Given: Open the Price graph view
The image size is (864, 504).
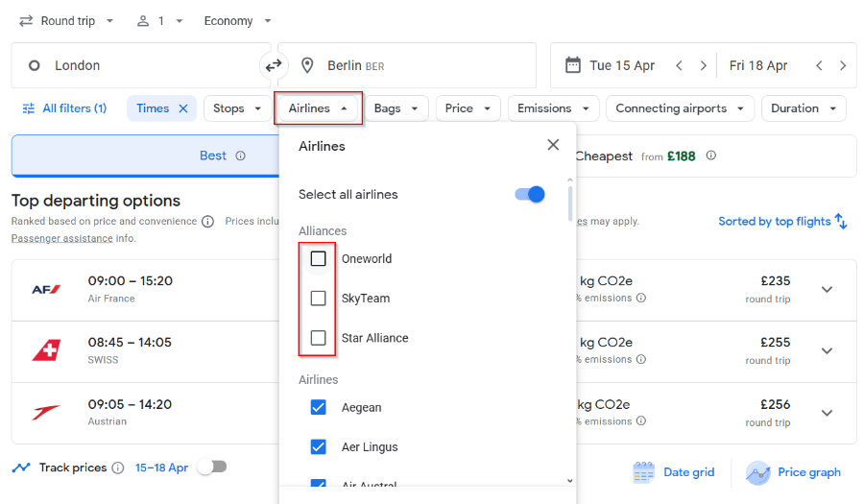Looking at the screenshot, I should coord(794,472).
